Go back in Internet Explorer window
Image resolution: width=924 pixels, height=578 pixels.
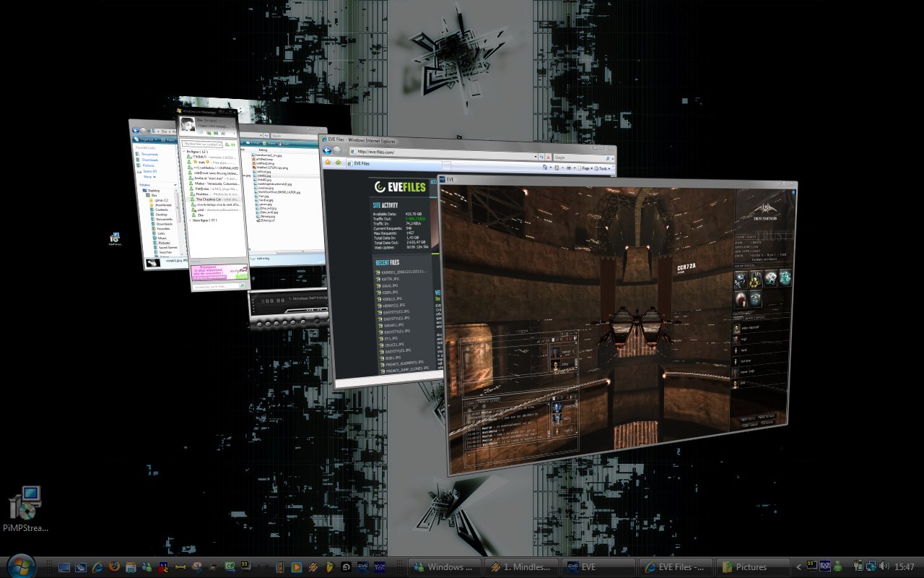point(327,150)
